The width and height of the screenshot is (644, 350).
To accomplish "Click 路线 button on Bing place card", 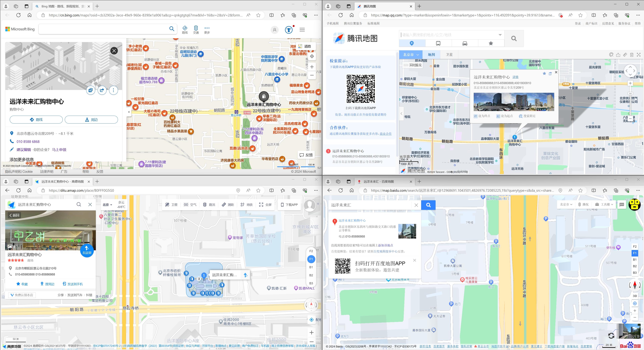I will [x=36, y=120].
